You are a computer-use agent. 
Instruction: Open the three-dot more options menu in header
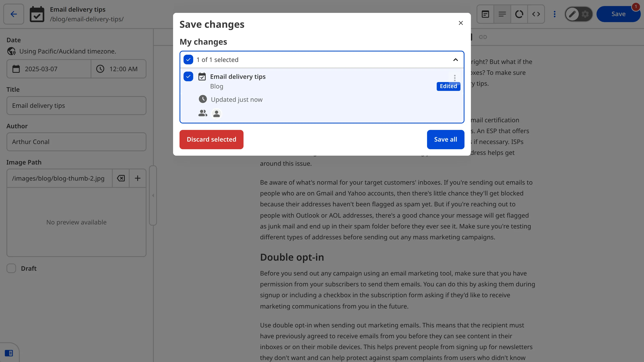554,14
